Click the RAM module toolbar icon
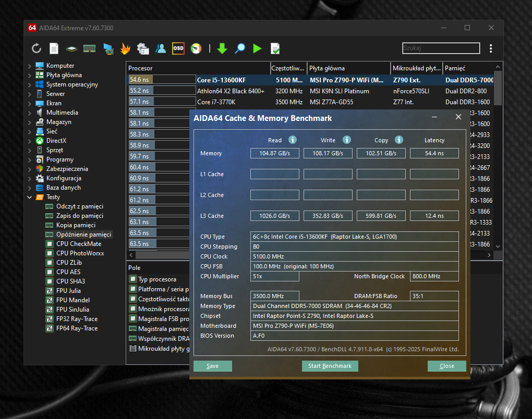This screenshot has height=419, width=532. pyautogui.click(x=89, y=48)
